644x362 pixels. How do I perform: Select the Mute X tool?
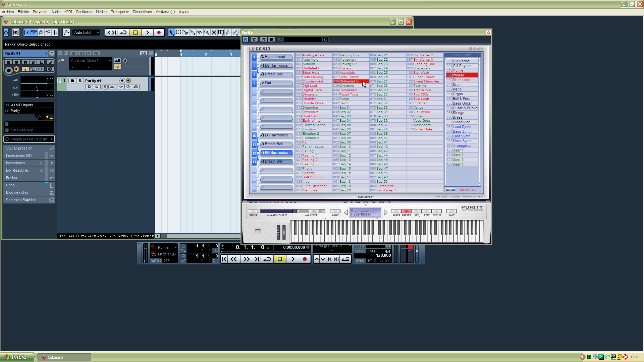coord(214,33)
